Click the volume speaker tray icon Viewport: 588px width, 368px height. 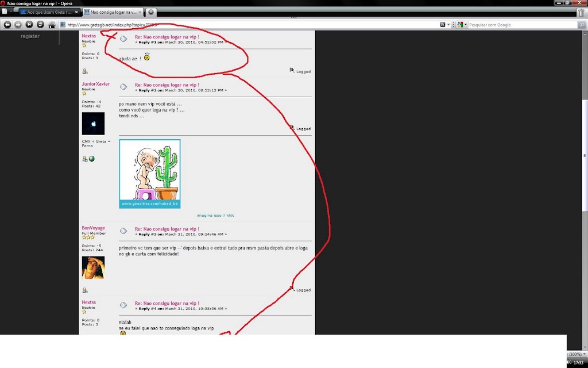[569, 362]
